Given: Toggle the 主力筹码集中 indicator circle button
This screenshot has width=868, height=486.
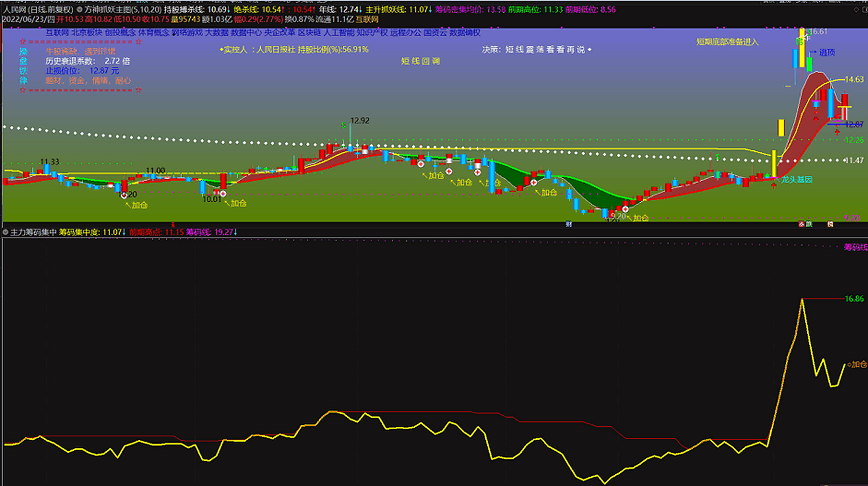Looking at the screenshot, I should pyautogui.click(x=5, y=232).
